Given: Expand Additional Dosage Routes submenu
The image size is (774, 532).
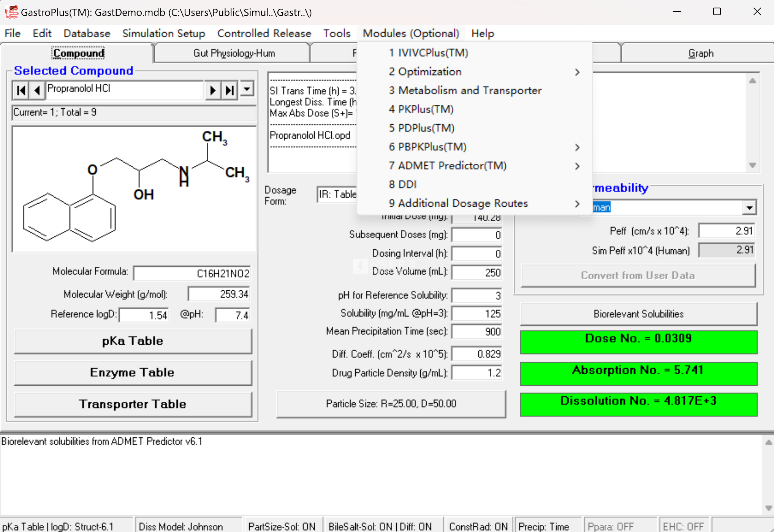Looking at the screenshot, I should (474, 203).
